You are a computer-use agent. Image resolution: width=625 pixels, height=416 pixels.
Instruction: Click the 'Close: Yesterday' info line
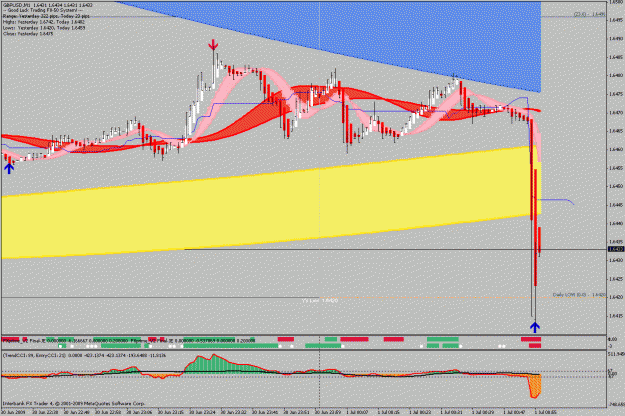click(x=28, y=34)
